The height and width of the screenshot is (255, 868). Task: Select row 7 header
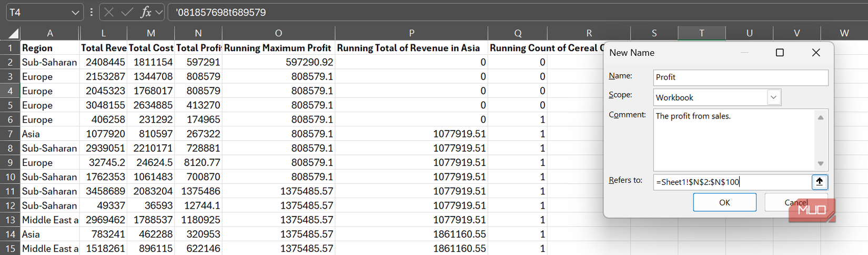10,134
